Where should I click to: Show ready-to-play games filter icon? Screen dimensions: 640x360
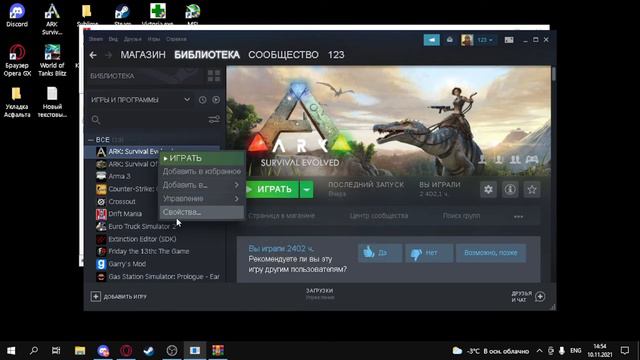tap(216, 100)
